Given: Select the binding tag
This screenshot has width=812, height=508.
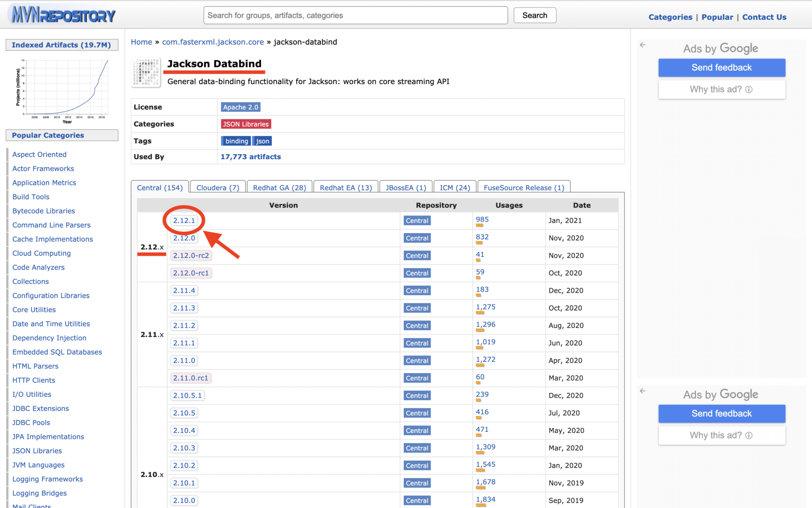Looking at the screenshot, I should tap(236, 141).
